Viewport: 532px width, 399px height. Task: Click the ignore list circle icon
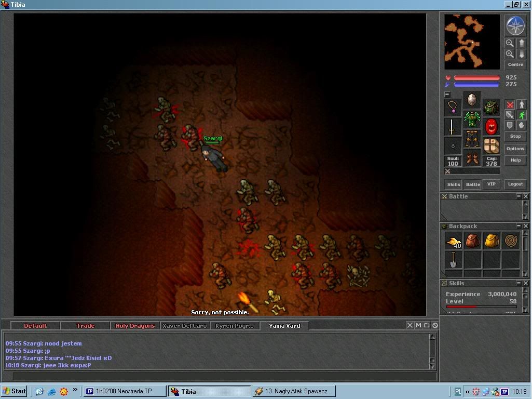coord(434,325)
